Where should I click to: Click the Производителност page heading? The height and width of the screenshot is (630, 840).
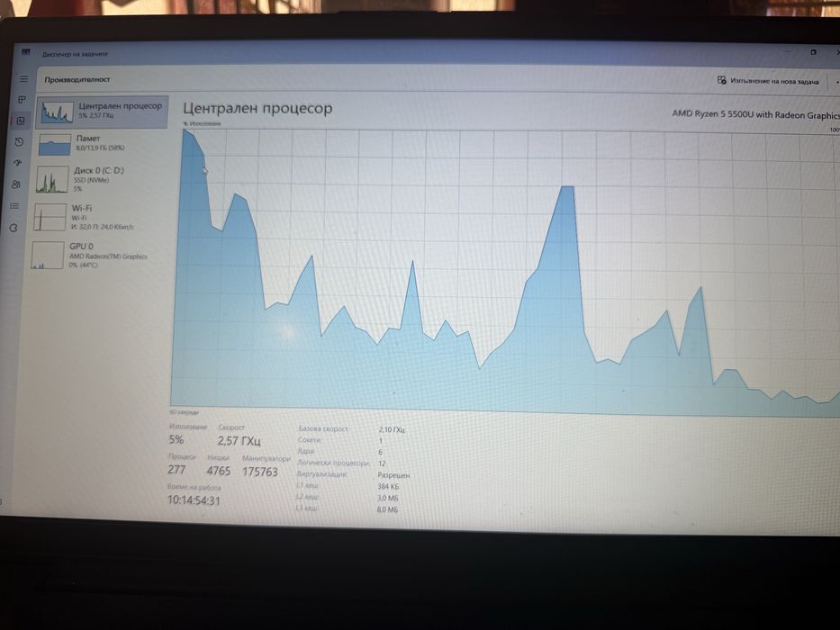pyautogui.click(x=77, y=79)
